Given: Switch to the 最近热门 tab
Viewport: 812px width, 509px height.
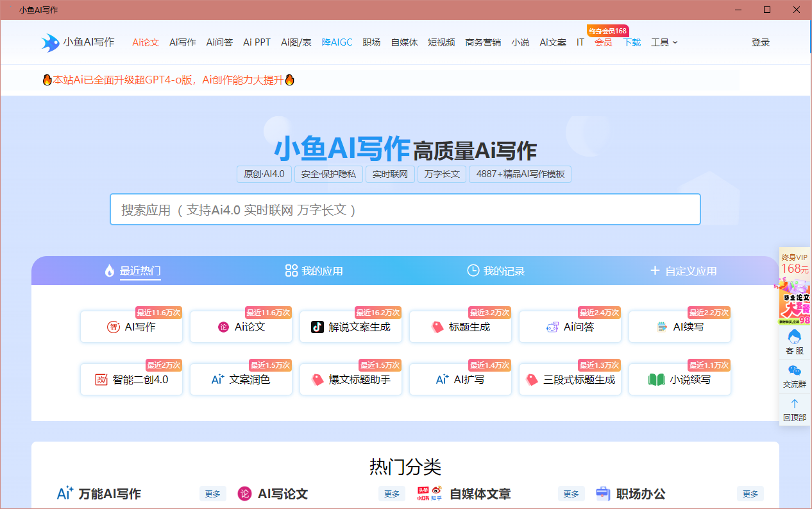Looking at the screenshot, I should [133, 271].
